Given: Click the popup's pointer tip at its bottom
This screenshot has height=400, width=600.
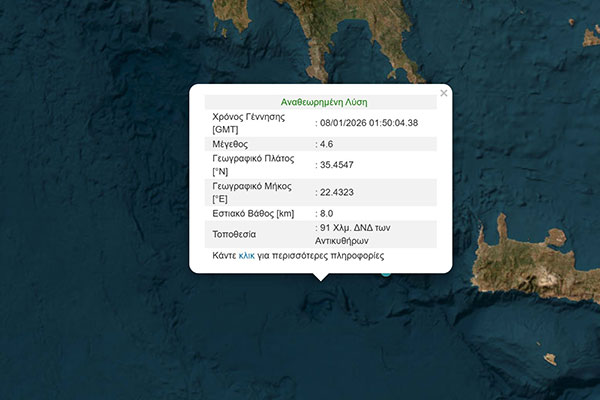Looking at the screenshot, I should click(x=320, y=279).
